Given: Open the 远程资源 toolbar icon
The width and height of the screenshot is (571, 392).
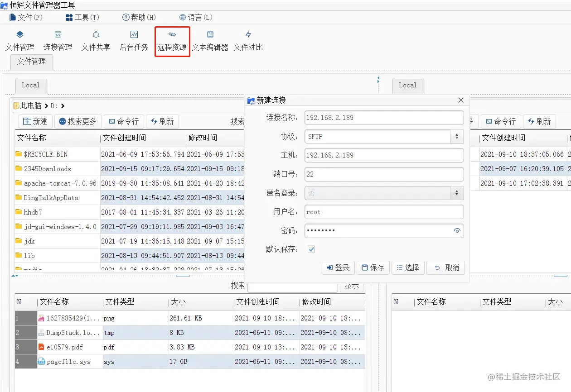Looking at the screenshot, I should (172, 41).
